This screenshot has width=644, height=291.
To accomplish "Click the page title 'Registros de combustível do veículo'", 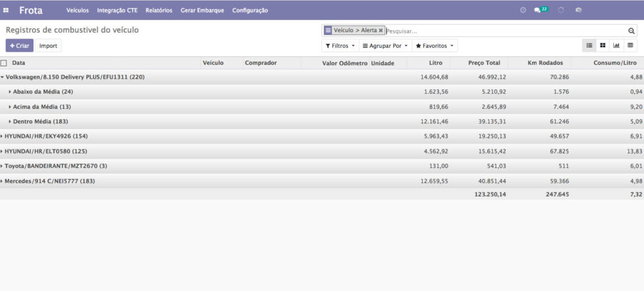I will tap(72, 30).
